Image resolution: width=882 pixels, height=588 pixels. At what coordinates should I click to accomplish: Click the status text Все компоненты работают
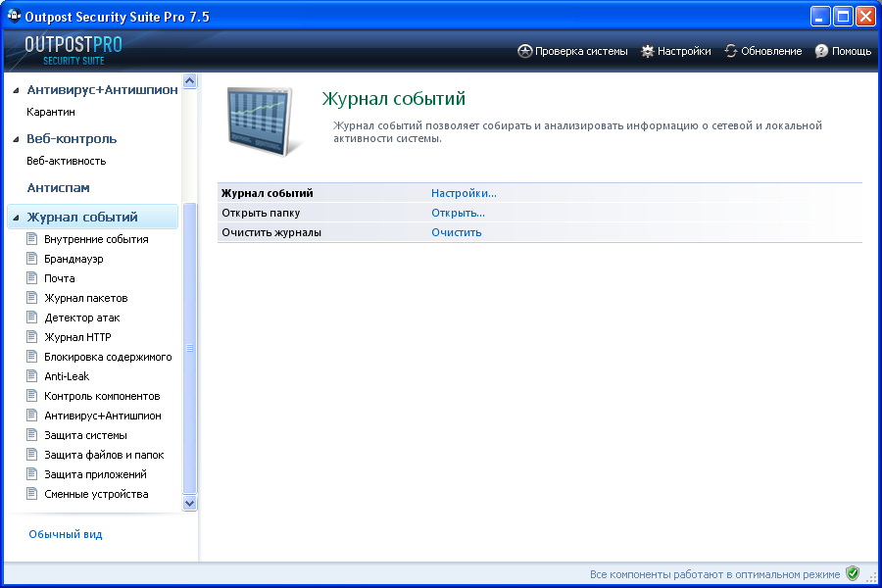[x=715, y=574]
